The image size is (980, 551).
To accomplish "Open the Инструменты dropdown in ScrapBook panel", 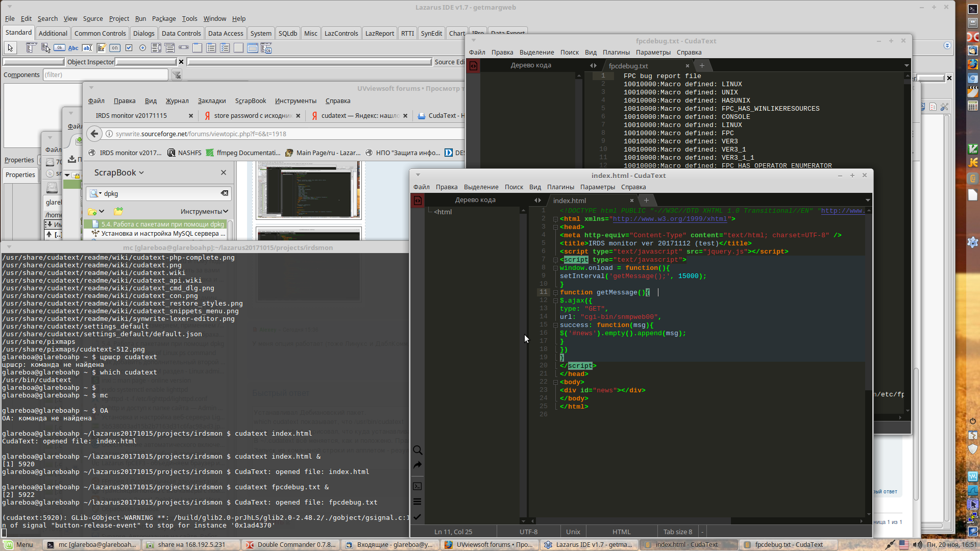I will (204, 211).
